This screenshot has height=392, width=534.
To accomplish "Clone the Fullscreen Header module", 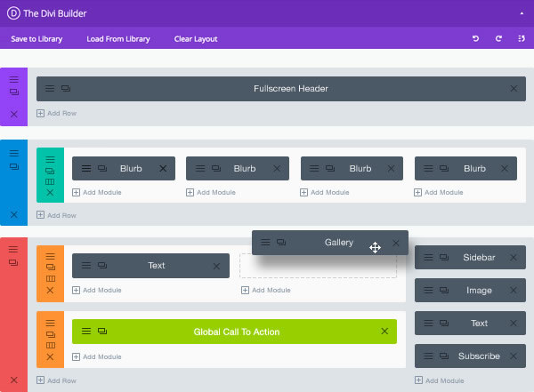I will pos(66,89).
